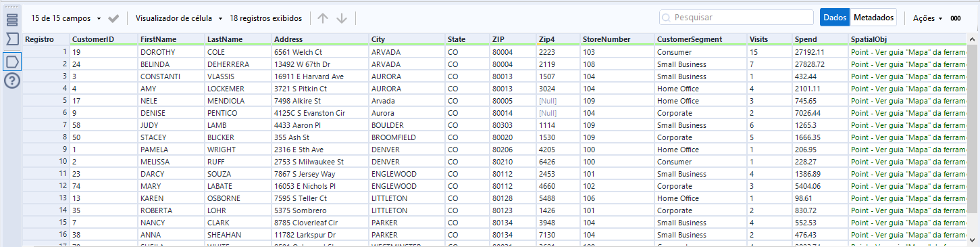Select the '16911 E Harvard Ave' address cell
The width and height of the screenshot is (980, 247).
pyautogui.click(x=320, y=76)
